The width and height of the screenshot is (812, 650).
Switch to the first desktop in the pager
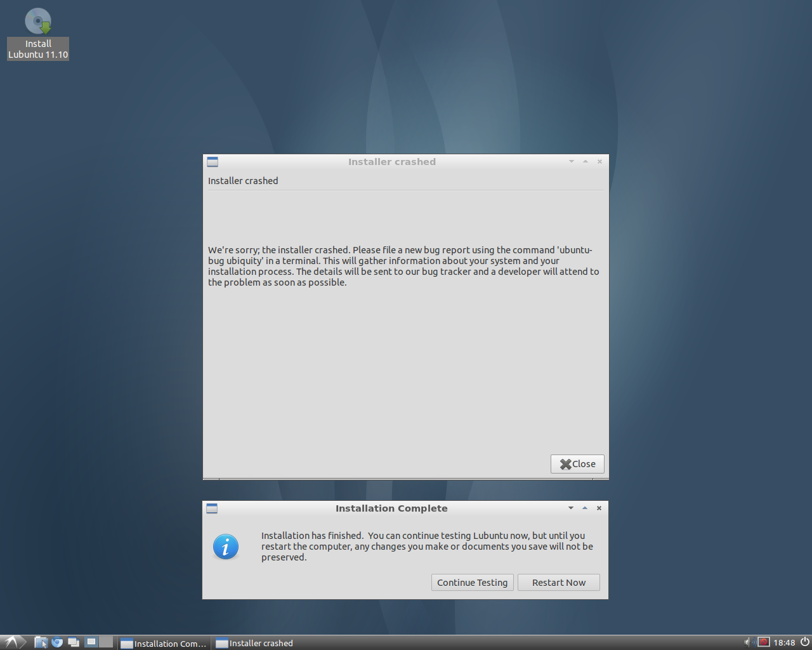91,642
